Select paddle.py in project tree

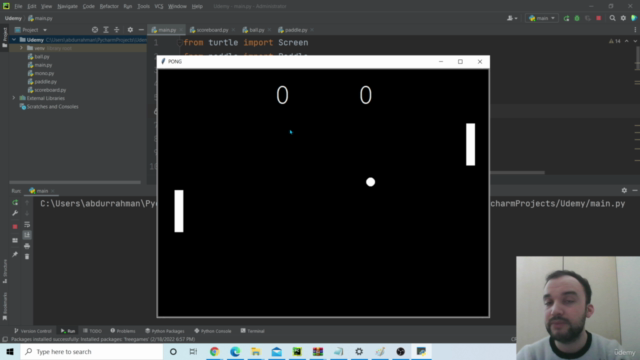point(45,82)
